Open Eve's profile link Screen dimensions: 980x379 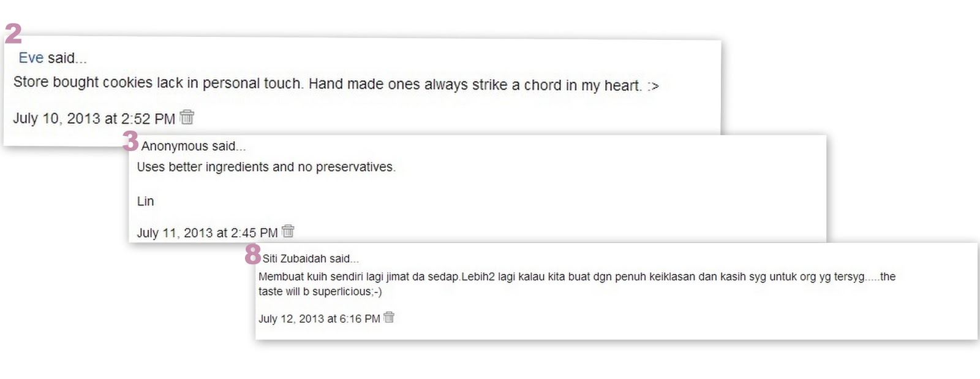31,58
